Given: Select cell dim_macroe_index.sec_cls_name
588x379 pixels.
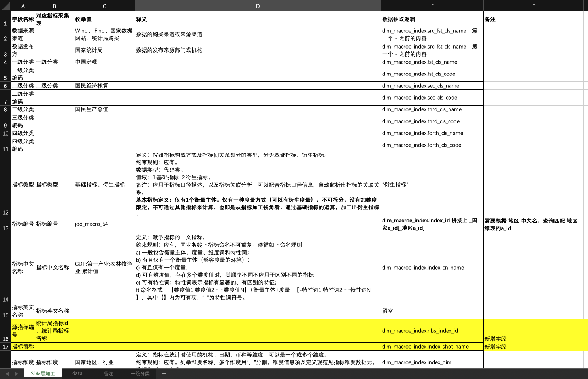Looking at the screenshot, I should (432, 86).
